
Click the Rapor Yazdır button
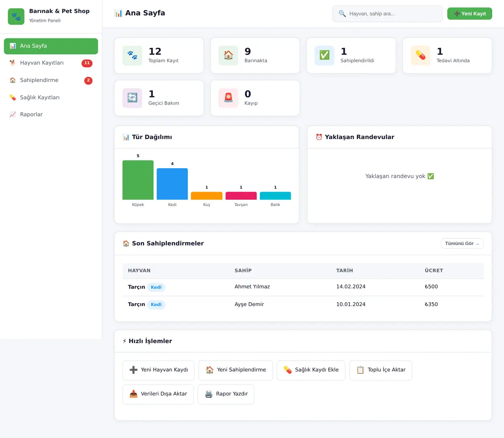click(x=226, y=394)
